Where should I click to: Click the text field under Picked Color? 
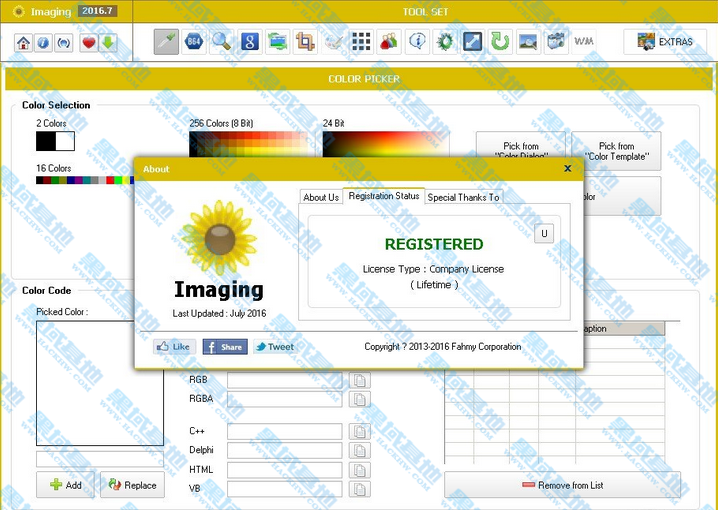pos(100,459)
